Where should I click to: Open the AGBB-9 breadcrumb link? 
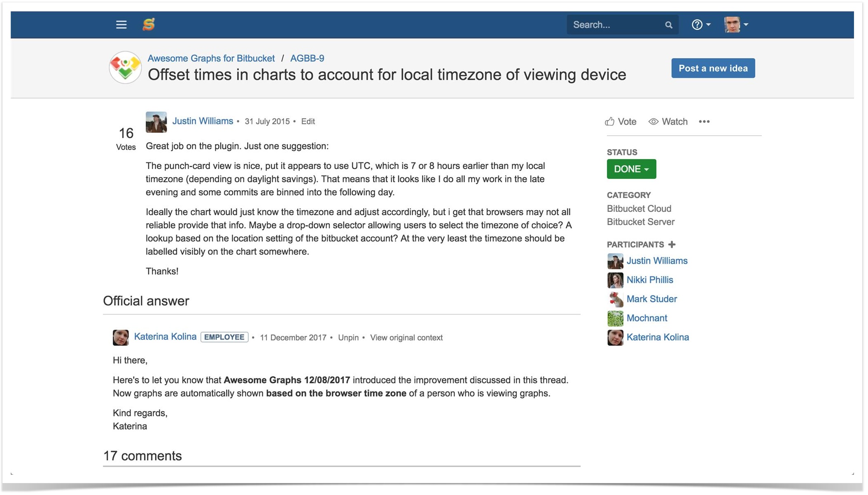coord(307,58)
